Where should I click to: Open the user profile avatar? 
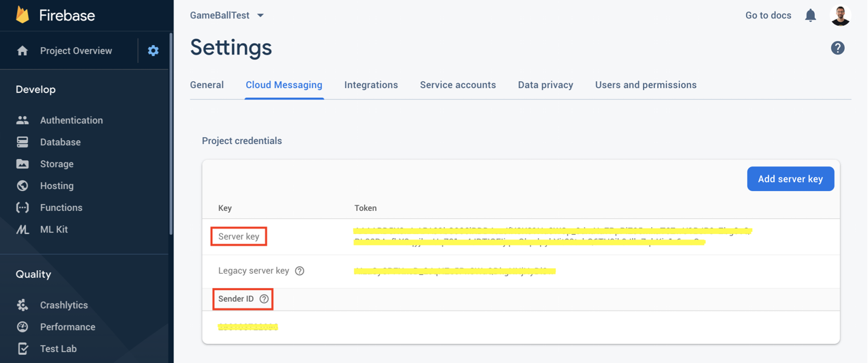[x=841, y=15]
